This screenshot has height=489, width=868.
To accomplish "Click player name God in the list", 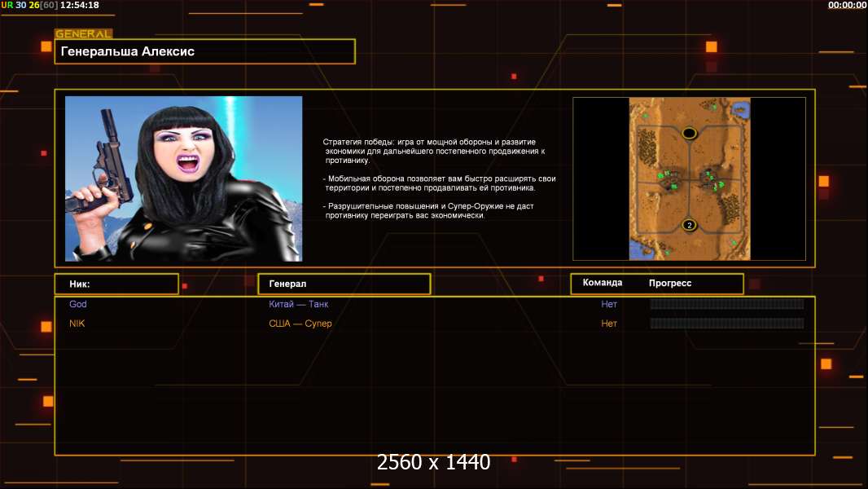I will (x=78, y=304).
